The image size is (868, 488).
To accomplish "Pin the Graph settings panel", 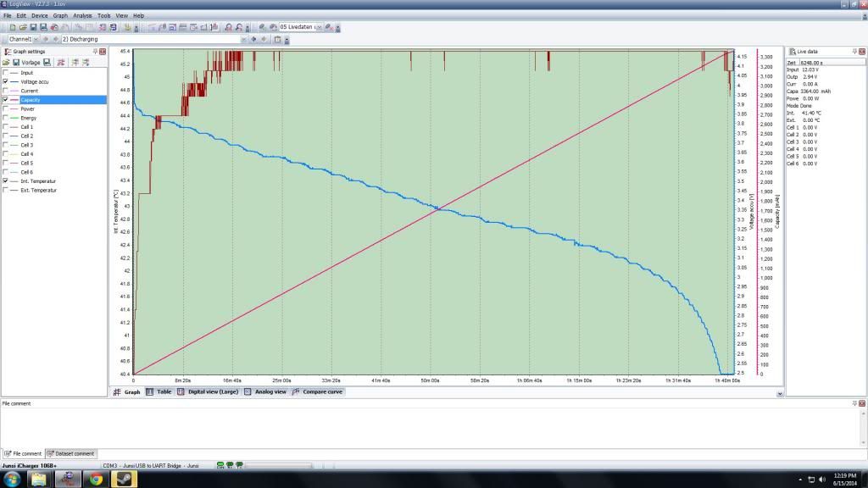I will [x=95, y=52].
